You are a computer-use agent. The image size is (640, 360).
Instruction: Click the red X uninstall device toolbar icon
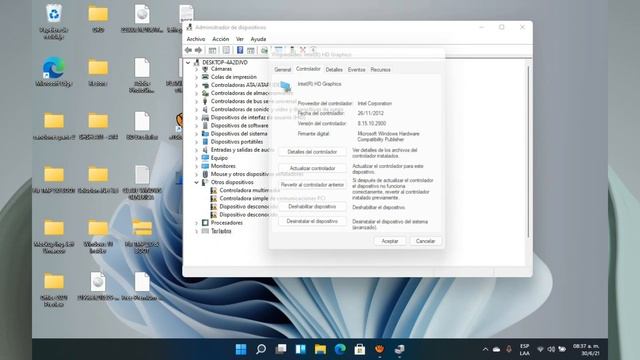point(303,50)
